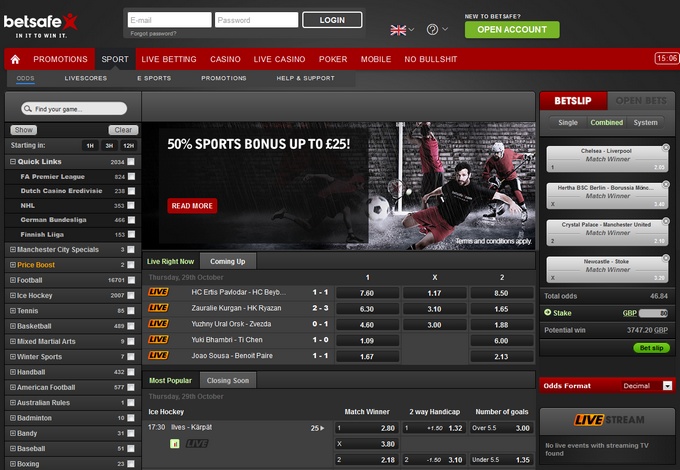Open statistics icon for Ilves - Kärpät
Viewport: 680px width, 470px height.
pos(175,444)
